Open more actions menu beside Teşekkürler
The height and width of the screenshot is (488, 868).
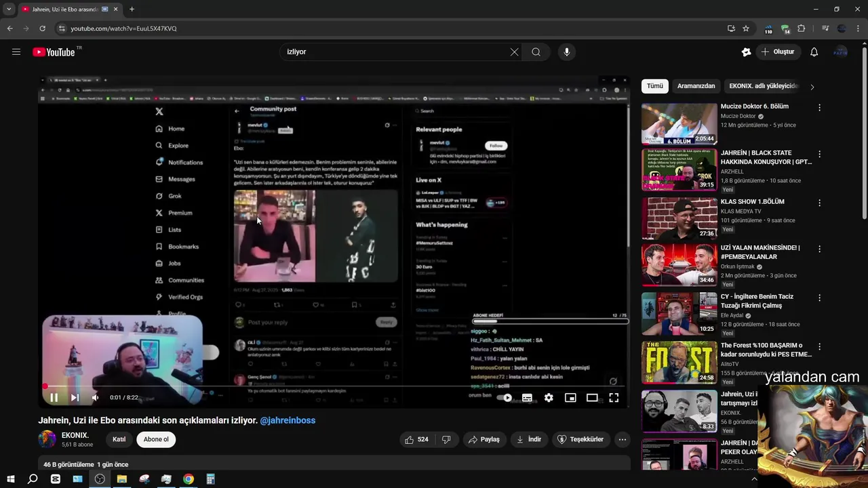623,439
